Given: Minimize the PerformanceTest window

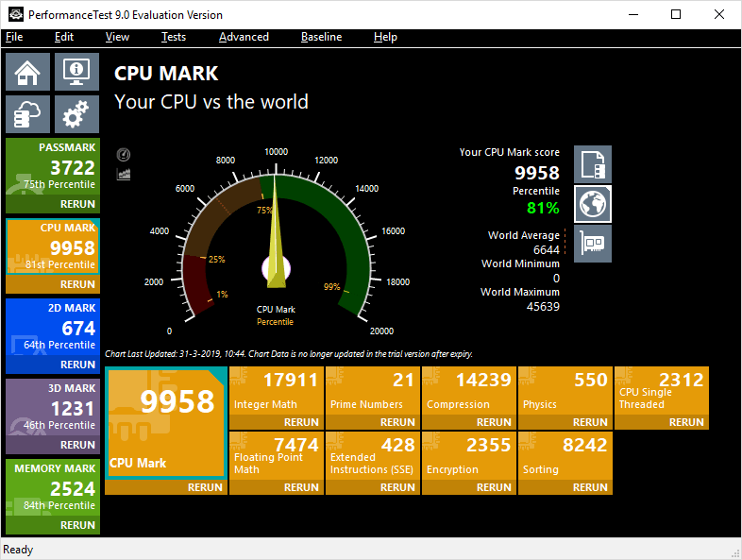Looking at the screenshot, I should [x=633, y=15].
